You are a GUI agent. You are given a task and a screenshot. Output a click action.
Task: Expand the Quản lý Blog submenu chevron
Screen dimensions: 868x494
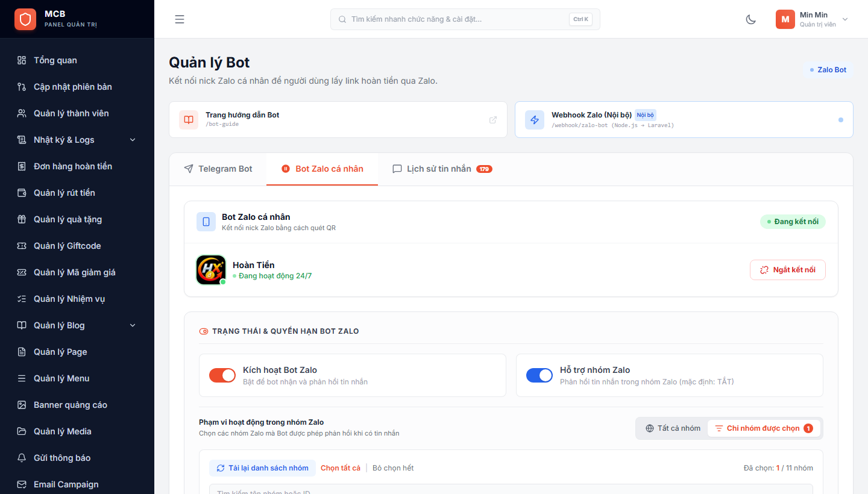(133, 325)
